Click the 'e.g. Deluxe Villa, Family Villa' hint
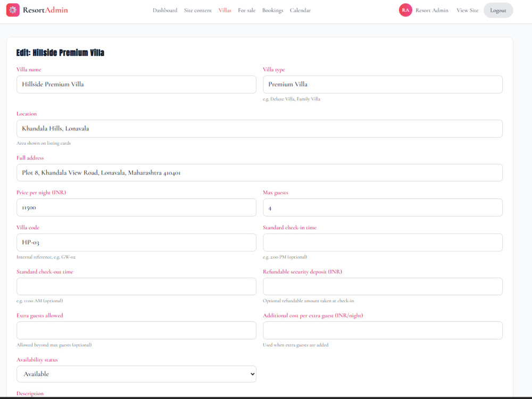This screenshot has width=532, height=399. pyautogui.click(x=291, y=99)
